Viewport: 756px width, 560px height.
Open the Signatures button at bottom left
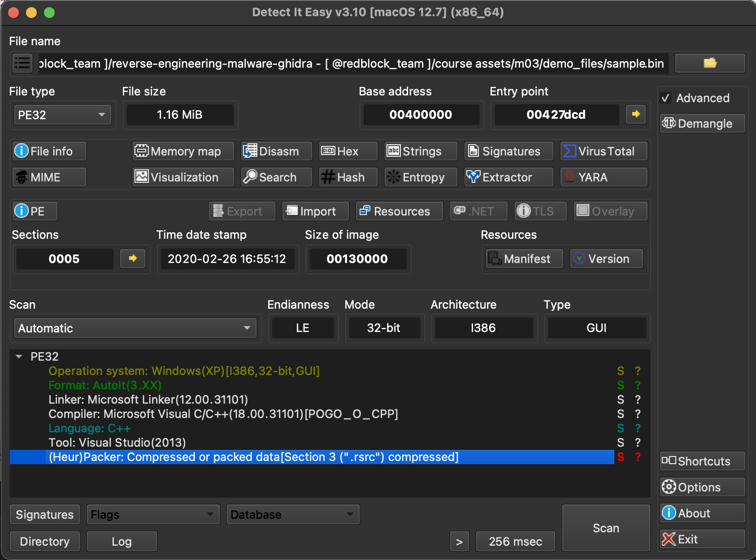click(45, 514)
